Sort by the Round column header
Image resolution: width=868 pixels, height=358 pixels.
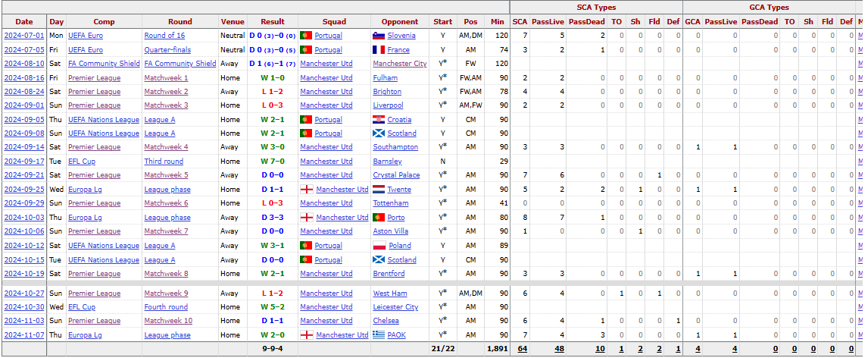coord(180,21)
